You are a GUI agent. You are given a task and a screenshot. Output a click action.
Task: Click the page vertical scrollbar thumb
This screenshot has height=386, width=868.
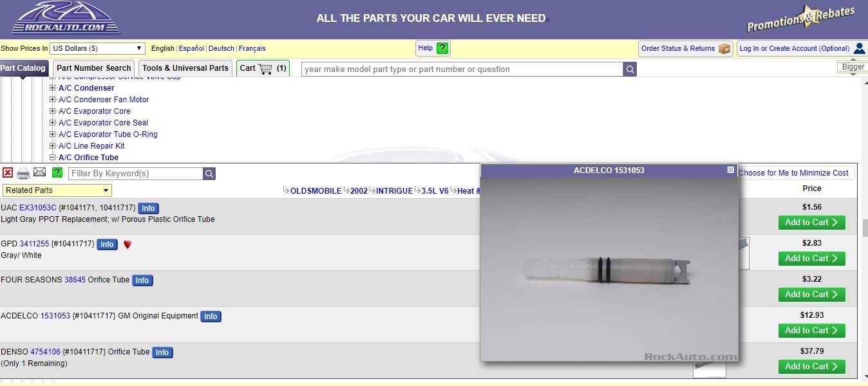pos(865,228)
